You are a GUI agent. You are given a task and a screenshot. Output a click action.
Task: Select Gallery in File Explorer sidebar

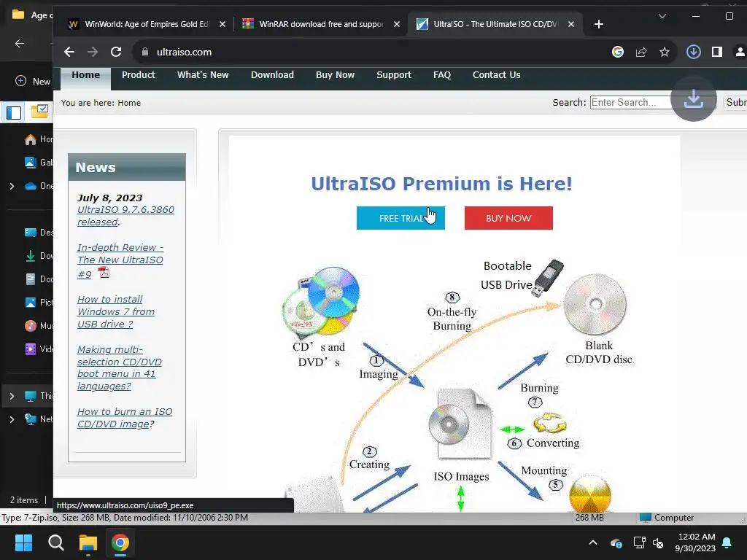click(x=38, y=163)
